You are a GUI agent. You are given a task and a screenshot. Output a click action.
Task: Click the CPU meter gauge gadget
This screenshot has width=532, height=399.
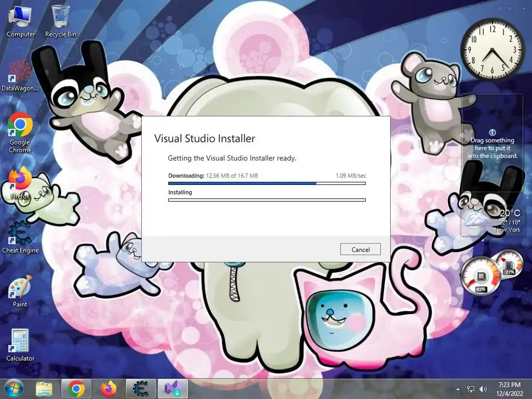tap(480, 275)
